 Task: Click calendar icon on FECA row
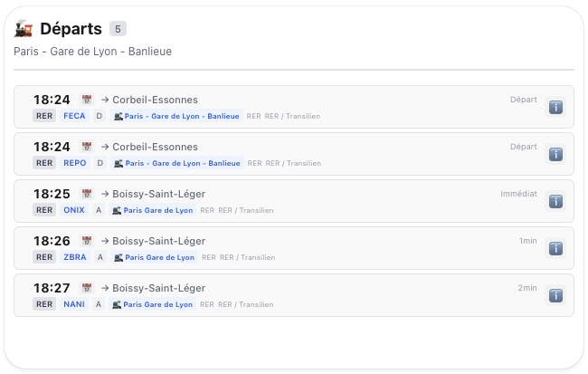click(x=87, y=100)
